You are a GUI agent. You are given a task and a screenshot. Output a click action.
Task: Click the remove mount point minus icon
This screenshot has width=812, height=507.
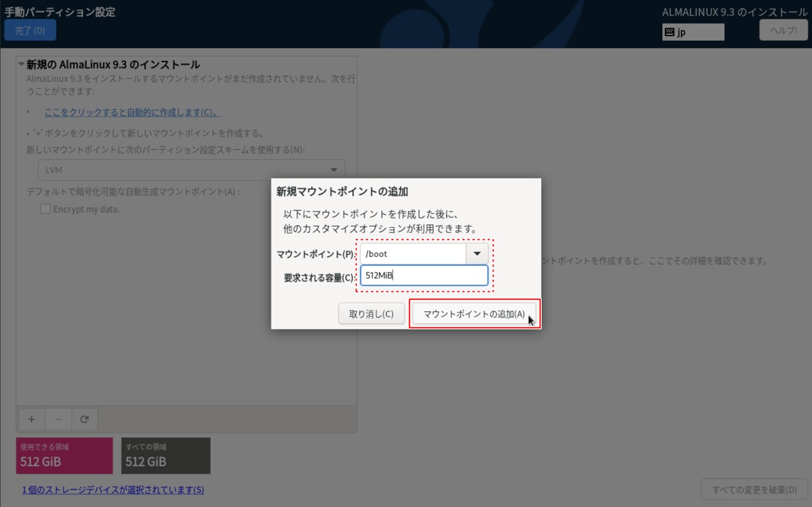click(58, 419)
